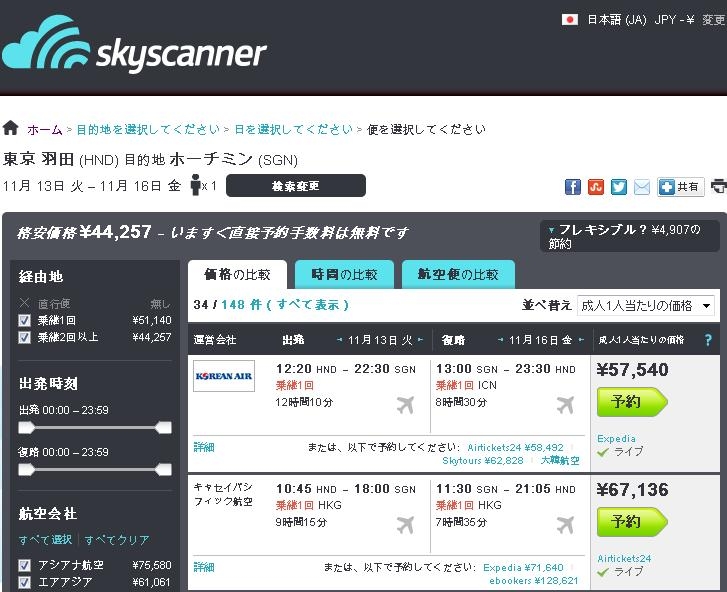Image resolution: width=727 pixels, height=592 pixels.
Task: Send results by email icon
Action: coord(642,187)
